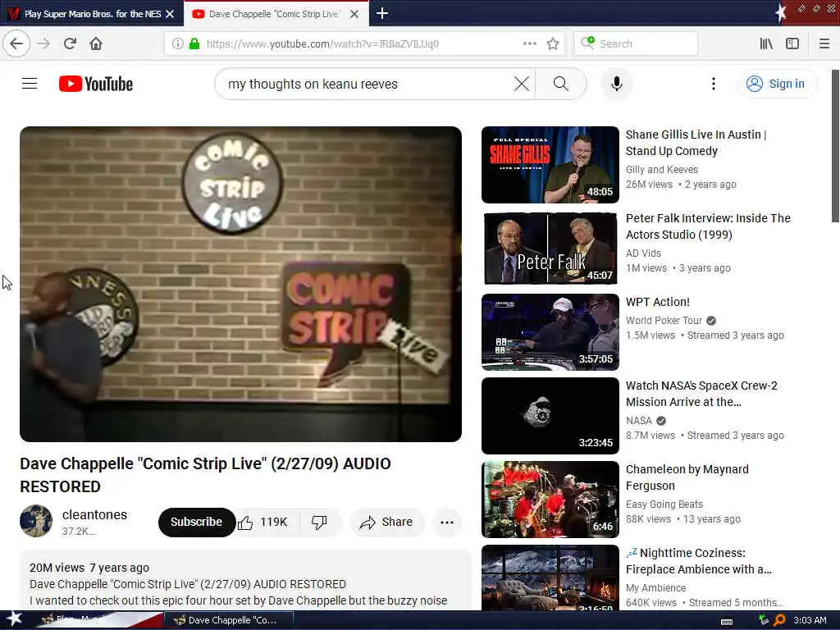840x630 pixels.
Task: Close the Super Mario Bros tab
Action: click(170, 14)
